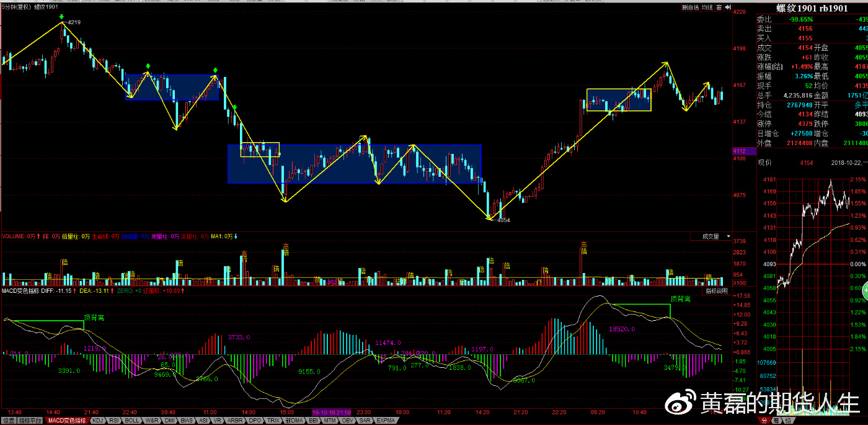Click the 删自选 watchlist button
This screenshot has width=868, height=425.
(x=691, y=7)
